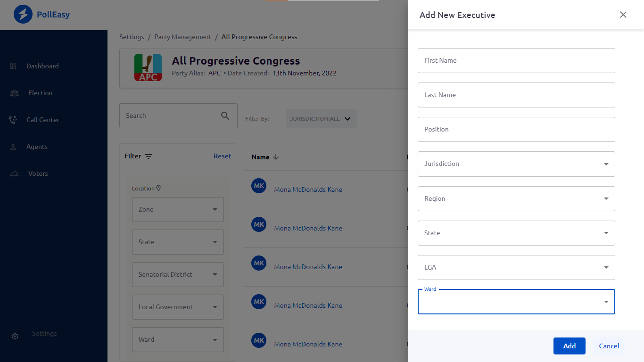Viewport: 644px width, 362px height.
Task: Click the PollEasy lightning bolt logo
Action: (x=23, y=15)
